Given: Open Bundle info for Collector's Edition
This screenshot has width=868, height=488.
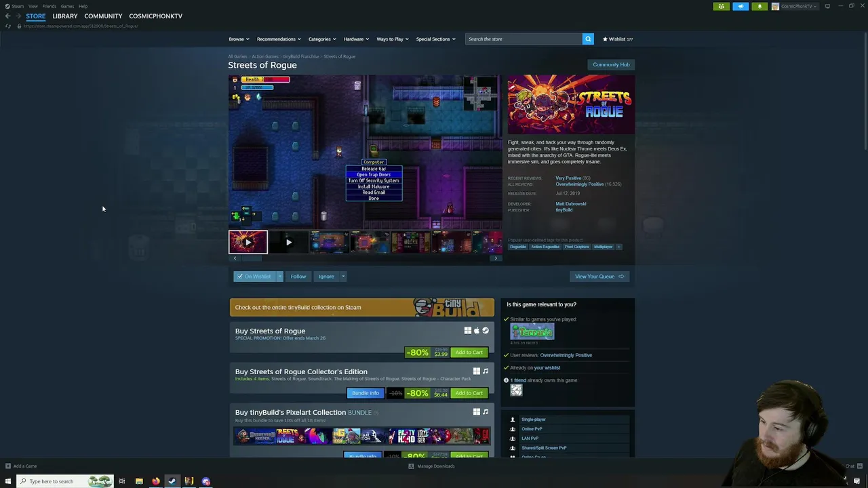Looking at the screenshot, I should [366, 393].
